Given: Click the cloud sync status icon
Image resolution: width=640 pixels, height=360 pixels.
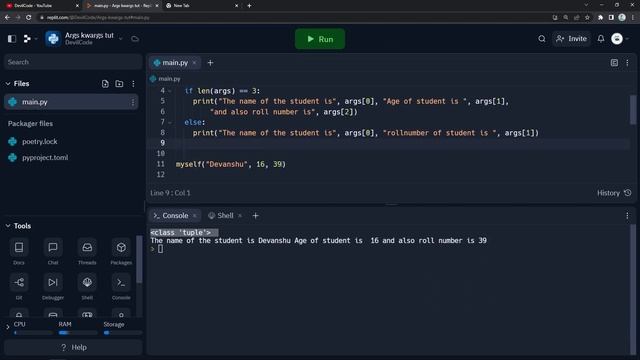Looking at the screenshot, I should (x=135, y=39).
